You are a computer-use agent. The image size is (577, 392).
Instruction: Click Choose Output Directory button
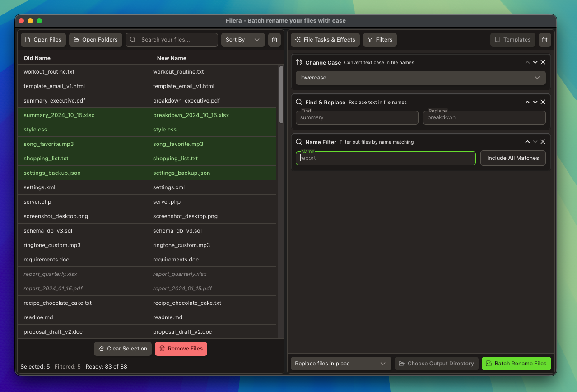(x=437, y=364)
